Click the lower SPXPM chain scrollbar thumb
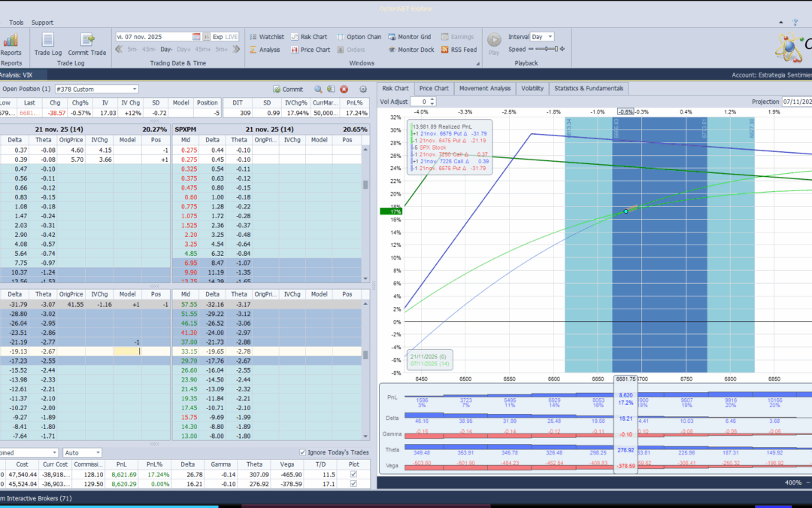This screenshot has height=508, width=812. coord(365,355)
